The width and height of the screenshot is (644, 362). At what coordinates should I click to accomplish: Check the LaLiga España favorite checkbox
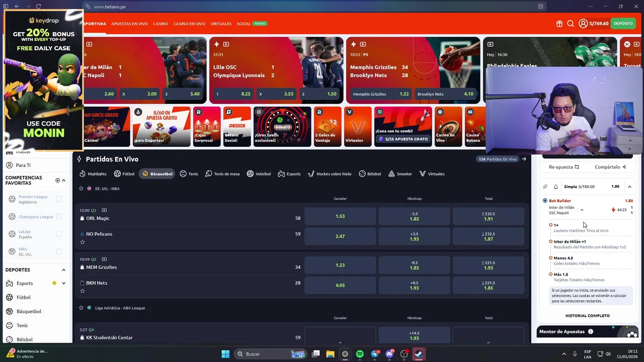[59, 234]
